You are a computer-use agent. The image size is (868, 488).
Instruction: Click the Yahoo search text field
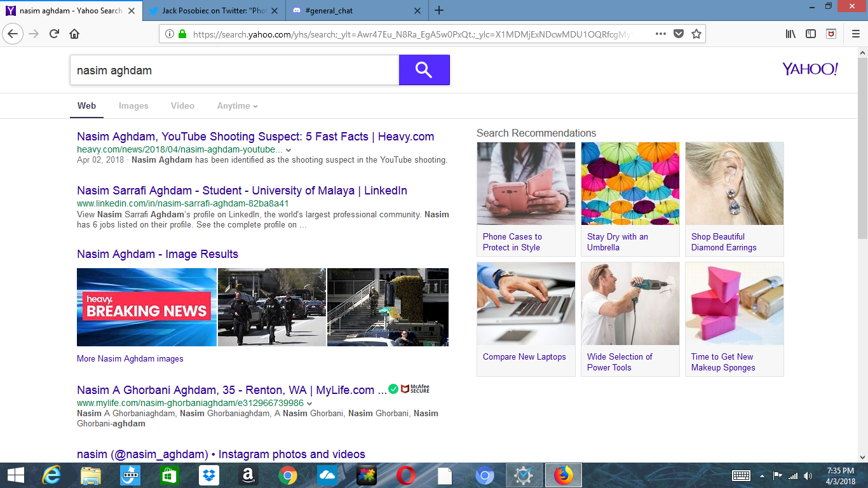[234, 70]
